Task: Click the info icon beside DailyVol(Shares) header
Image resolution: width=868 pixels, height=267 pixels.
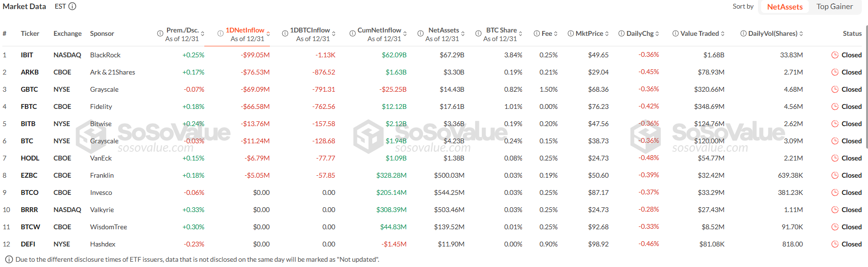Action: (743, 33)
